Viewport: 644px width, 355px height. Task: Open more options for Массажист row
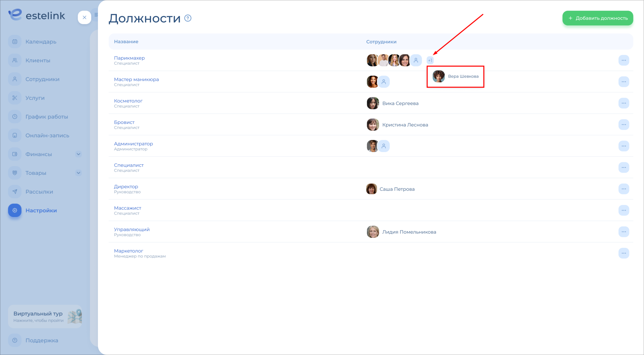(x=624, y=210)
